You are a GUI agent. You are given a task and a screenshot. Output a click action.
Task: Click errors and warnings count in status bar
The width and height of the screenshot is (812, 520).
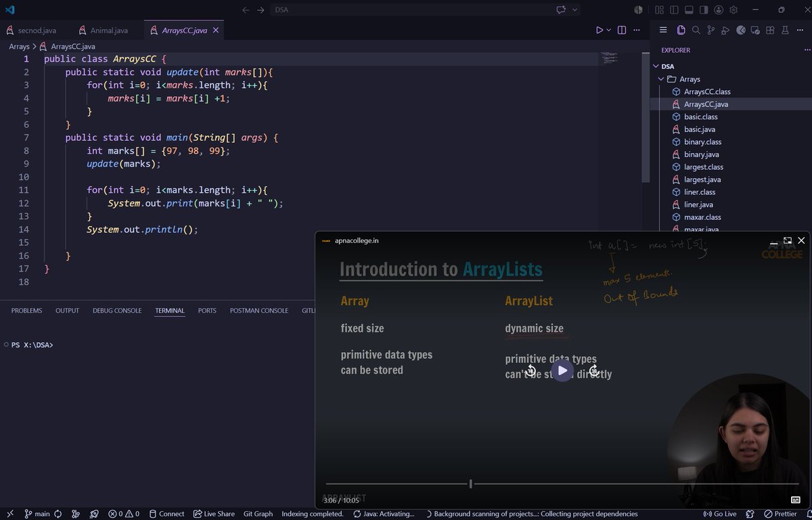click(x=124, y=514)
